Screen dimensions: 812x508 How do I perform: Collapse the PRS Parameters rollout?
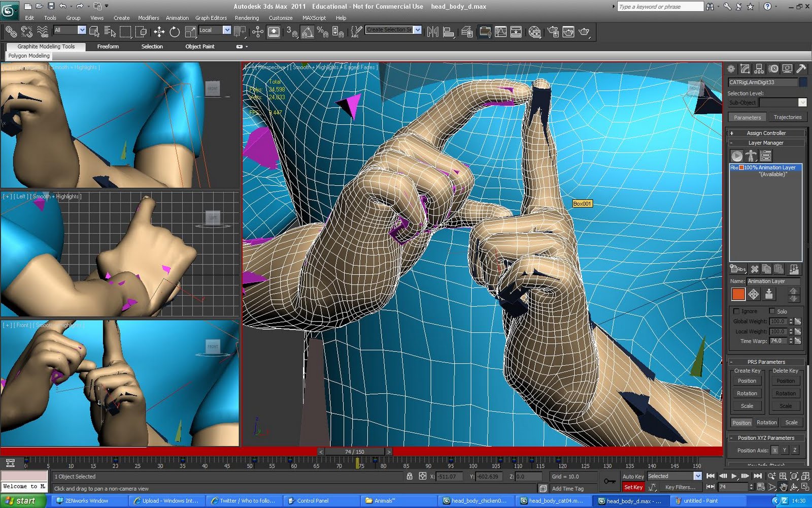[766, 362]
